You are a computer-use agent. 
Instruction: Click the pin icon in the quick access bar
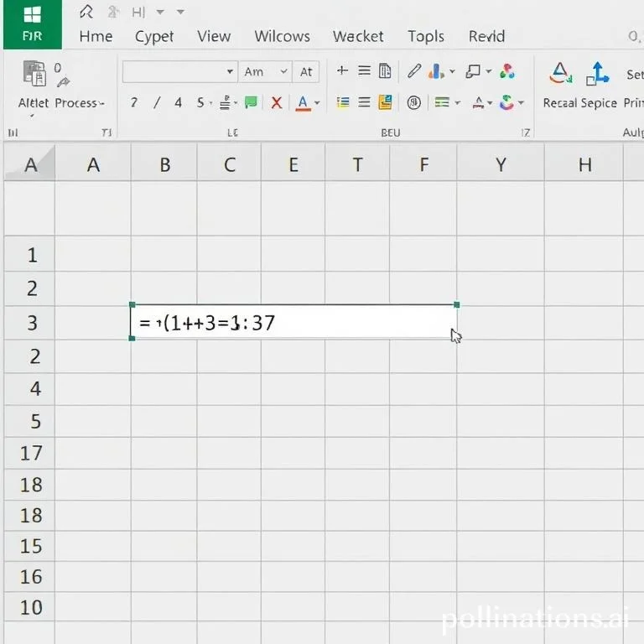point(86,12)
